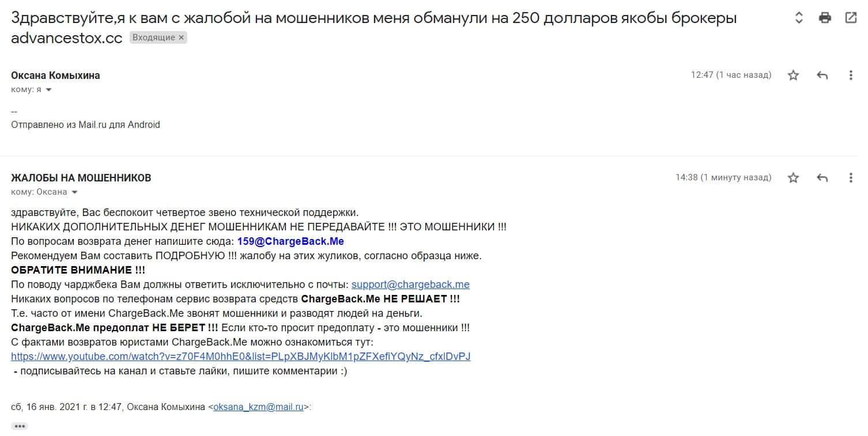Image resolution: width=868 pixels, height=436 pixels.
Task: Show recipient details for 'кому: я'
Action: point(48,90)
